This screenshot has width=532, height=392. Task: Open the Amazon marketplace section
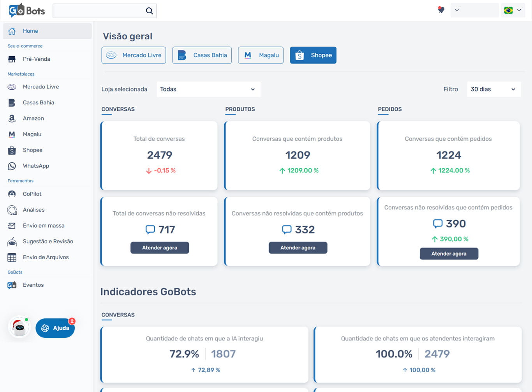pyautogui.click(x=33, y=118)
